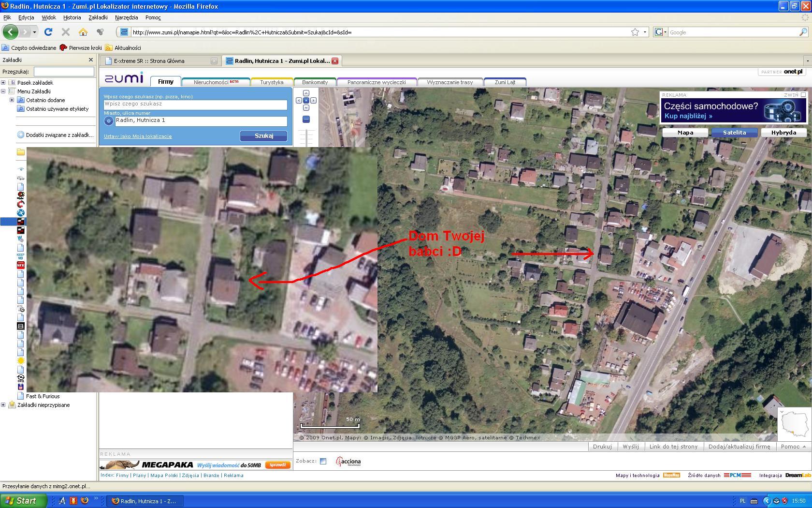Switch map view to Satelita
This screenshot has width=812, height=508.
coord(734,133)
